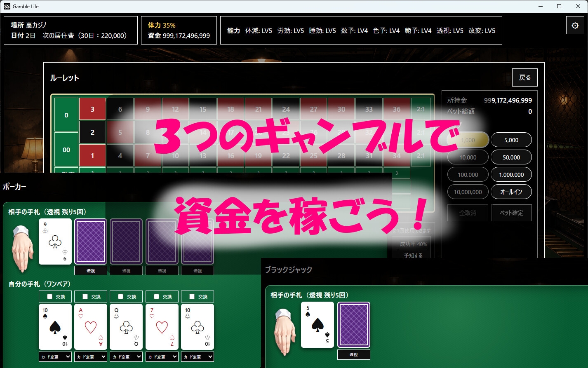
Task: Check 交換 box above 10 of clubs
Action: [192, 297]
